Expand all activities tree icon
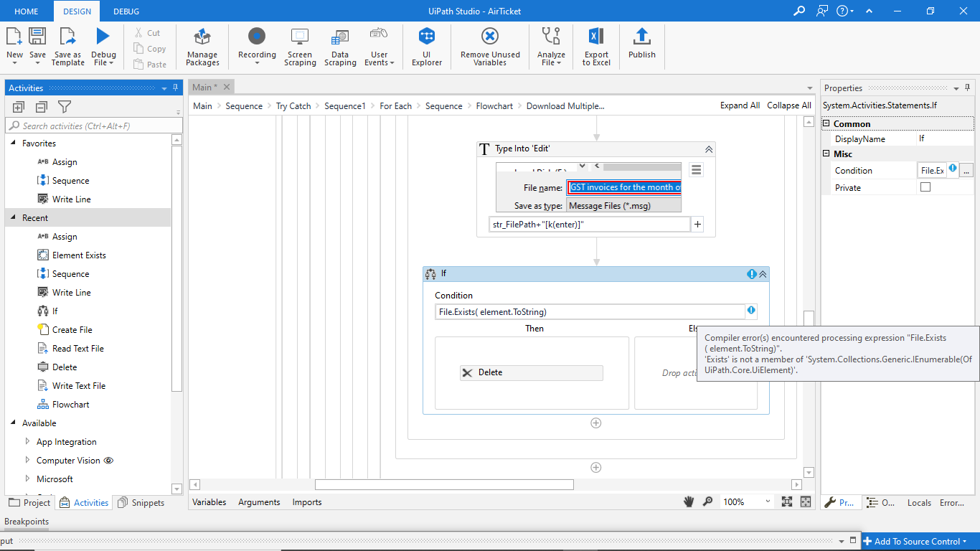Viewport: 980px width, 551px height. coord(19,107)
